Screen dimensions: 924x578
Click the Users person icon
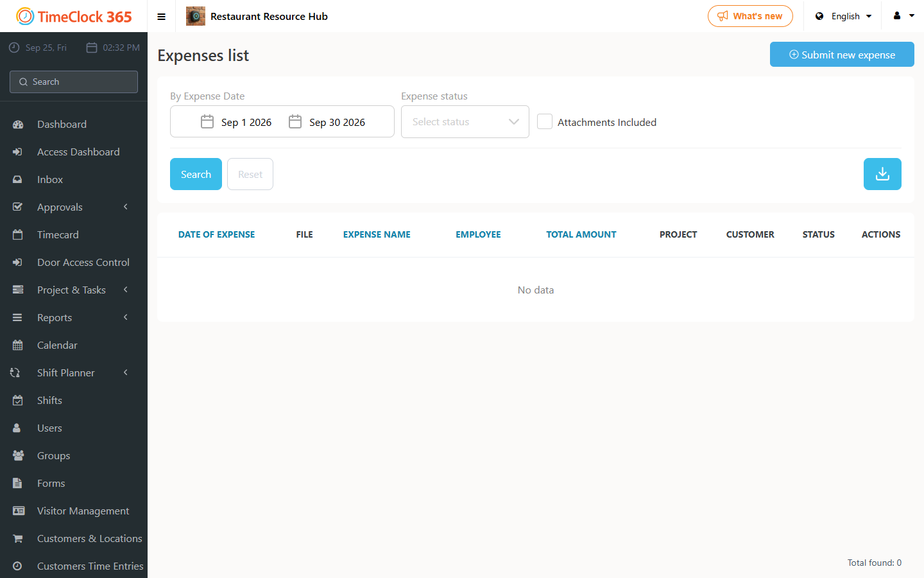tap(18, 428)
